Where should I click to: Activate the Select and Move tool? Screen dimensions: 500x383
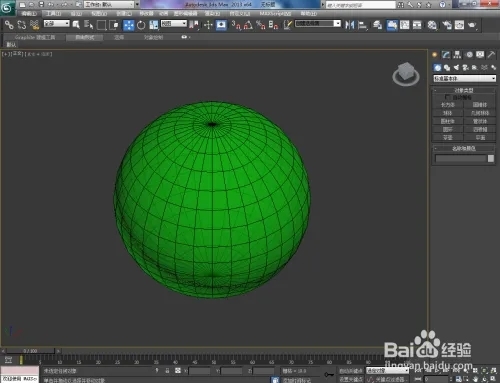click(129, 25)
